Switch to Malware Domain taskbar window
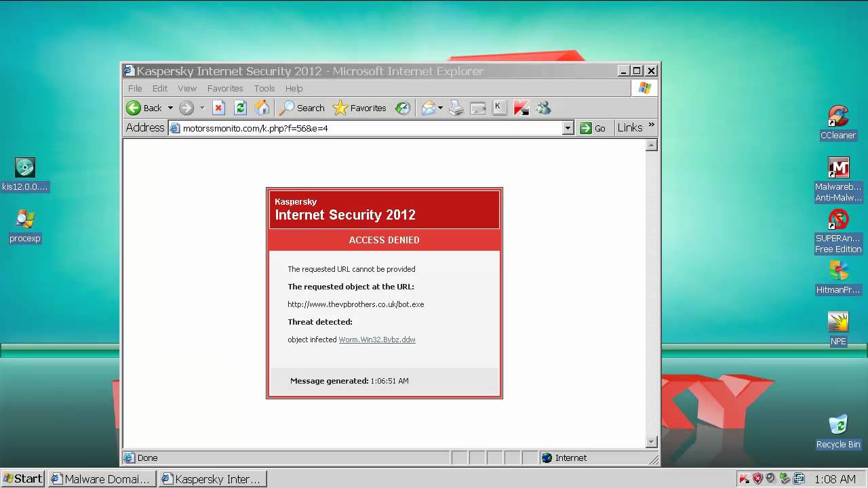The image size is (868, 488). pos(102,479)
